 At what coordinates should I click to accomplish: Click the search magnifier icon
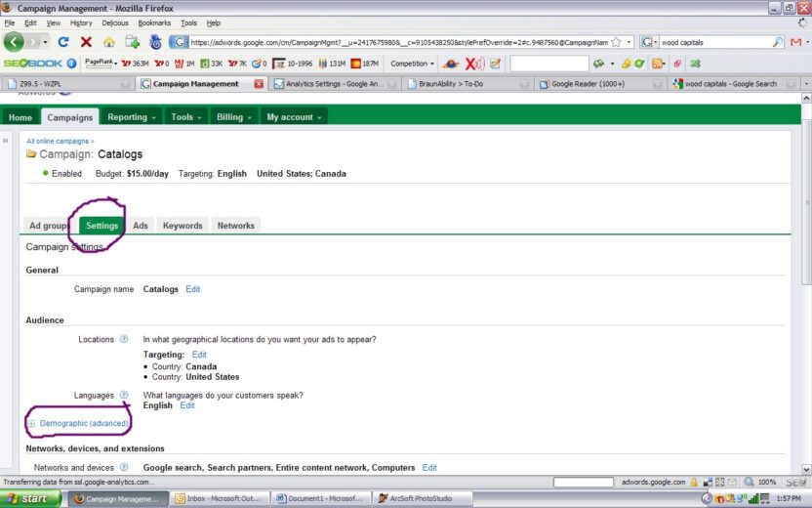pos(778,42)
